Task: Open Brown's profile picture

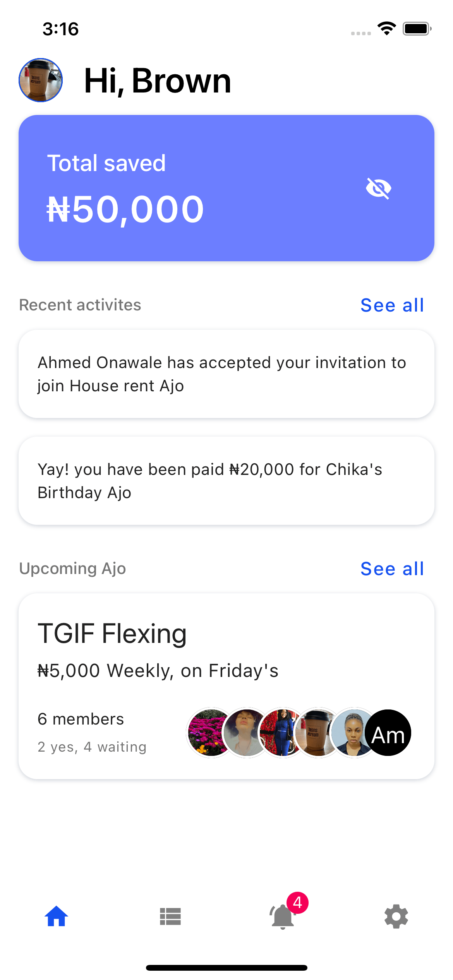Action: (41, 80)
